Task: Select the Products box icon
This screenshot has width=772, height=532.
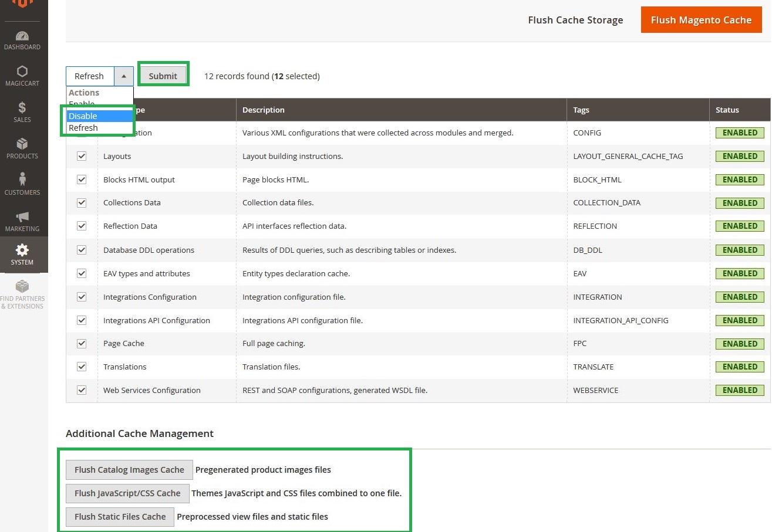Action: coord(22,144)
